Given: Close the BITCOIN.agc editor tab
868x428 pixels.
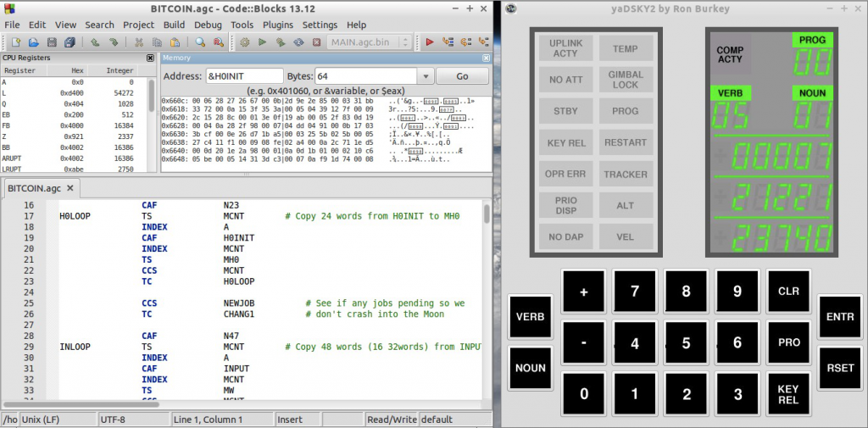Looking at the screenshot, I should pos(70,188).
